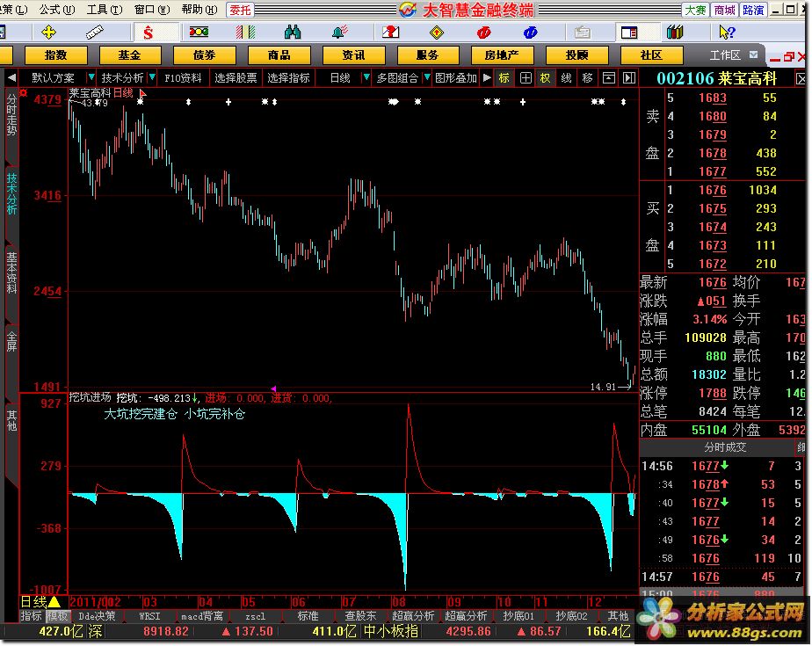Toggle the 权 adjustment button
The height and width of the screenshot is (646, 812).
tap(546, 78)
